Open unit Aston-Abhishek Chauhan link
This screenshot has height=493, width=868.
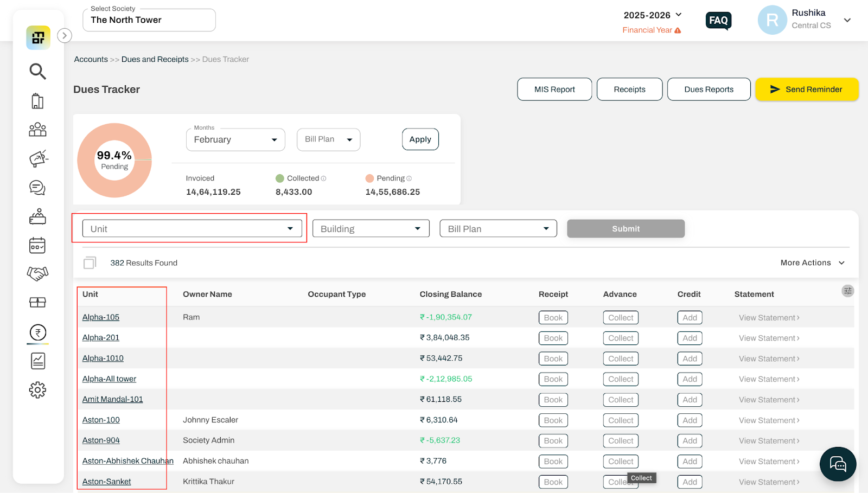pyautogui.click(x=128, y=461)
